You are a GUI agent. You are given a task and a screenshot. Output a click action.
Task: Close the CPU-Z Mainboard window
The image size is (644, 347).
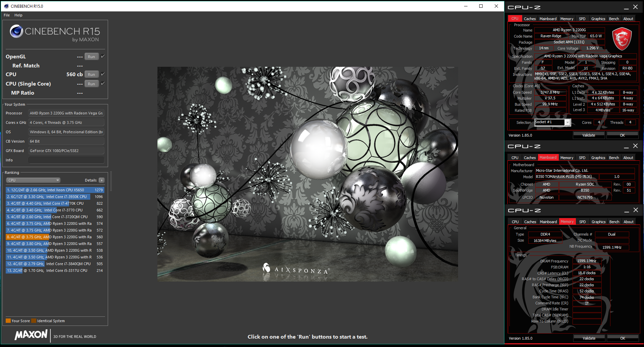click(x=635, y=146)
